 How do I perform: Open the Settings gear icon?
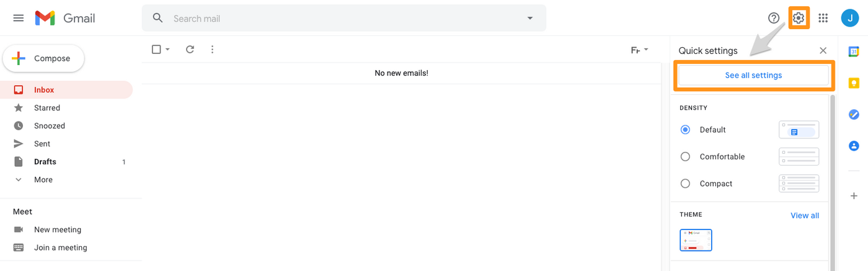(799, 18)
